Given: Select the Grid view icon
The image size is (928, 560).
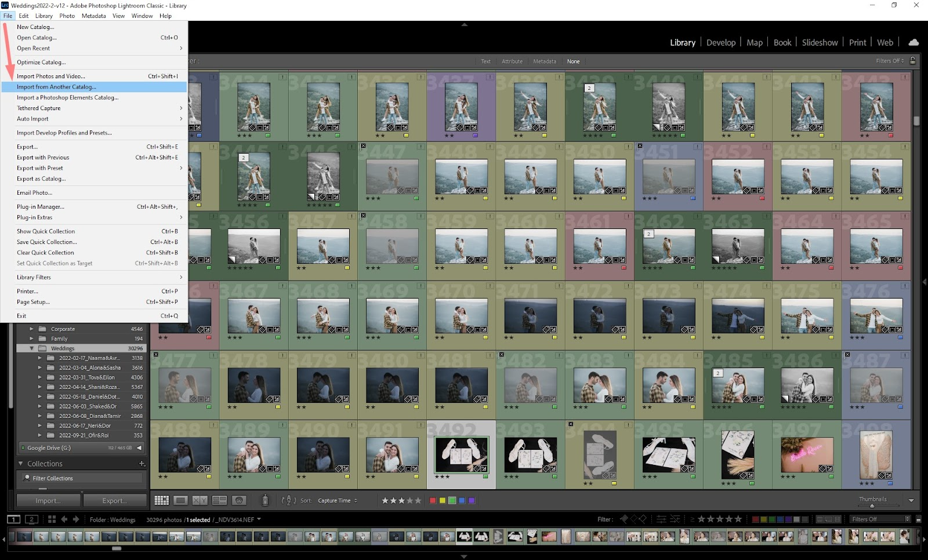Looking at the screenshot, I should [161, 501].
